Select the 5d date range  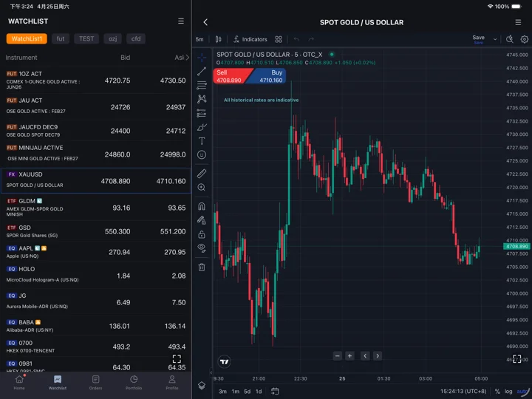click(x=247, y=391)
